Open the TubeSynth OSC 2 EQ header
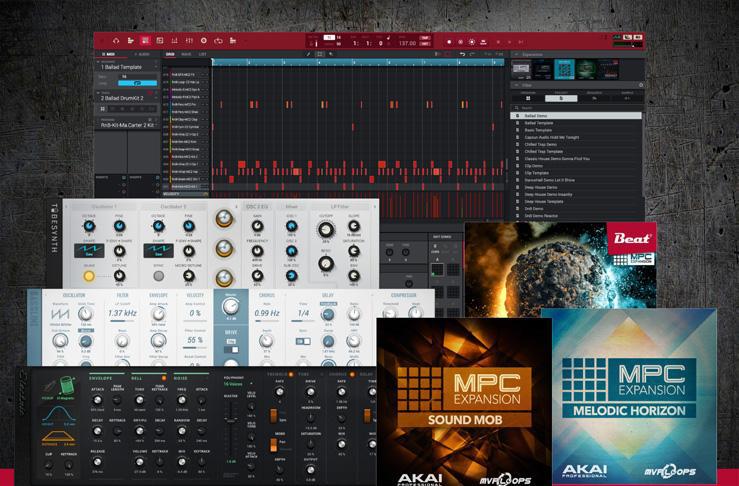The width and height of the screenshot is (739, 486). [x=257, y=207]
